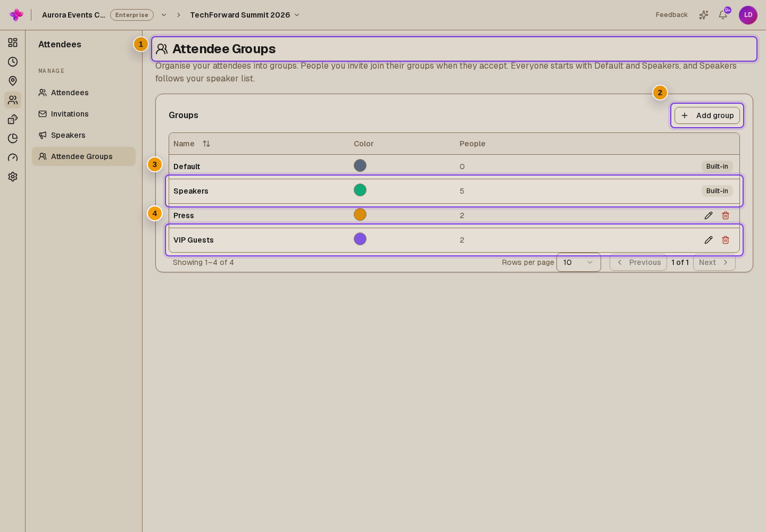Delete the Press group with trash icon

click(x=726, y=215)
